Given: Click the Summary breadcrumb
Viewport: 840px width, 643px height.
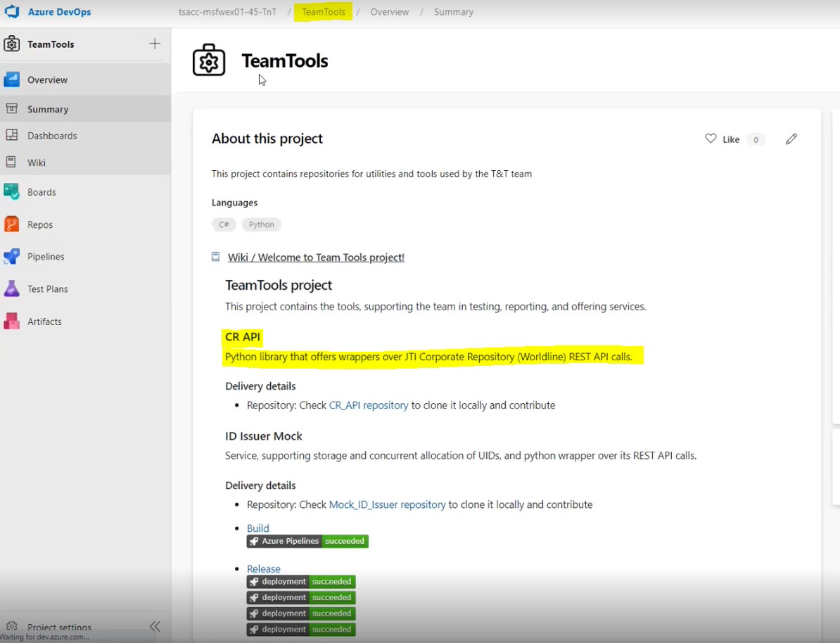Looking at the screenshot, I should (x=454, y=12).
